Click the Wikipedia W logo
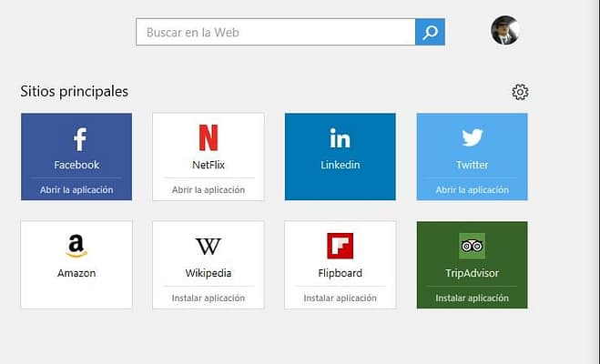The width and height of the screenshot is (600, 364). (x=208, y=247)
